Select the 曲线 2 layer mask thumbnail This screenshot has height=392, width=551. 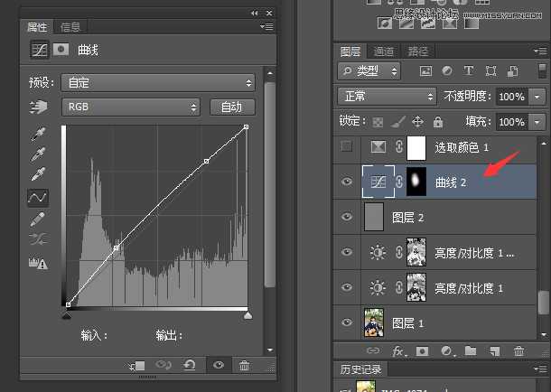(x=416, y=182)
